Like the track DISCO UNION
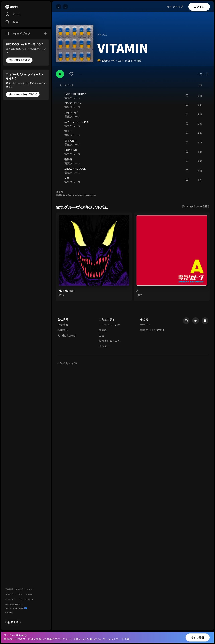 point(187,105)
